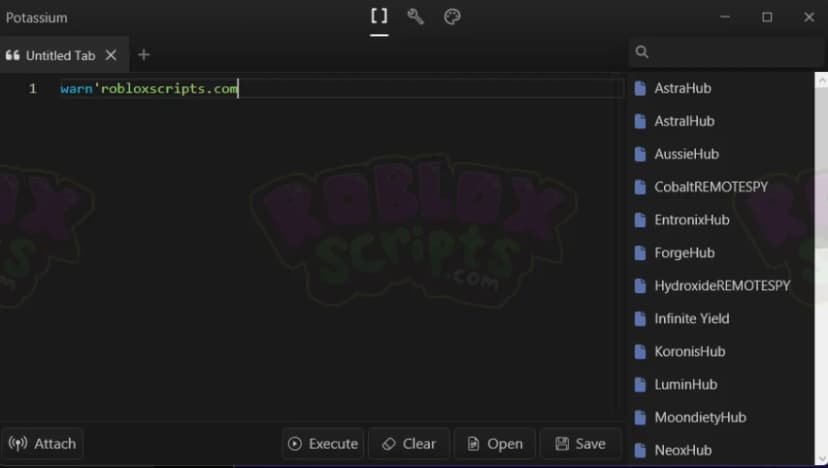
Task: Click file icon beside KoronisHub
Action: point(640,351)
